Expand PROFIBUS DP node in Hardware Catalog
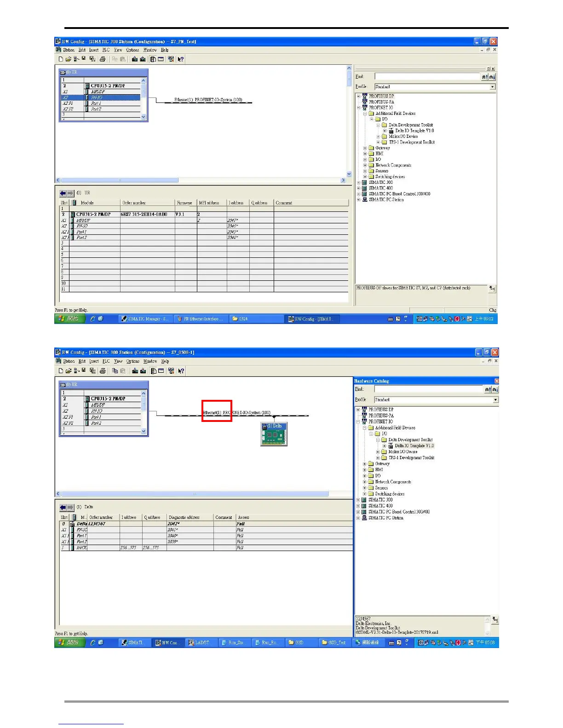 tap(358, 409)
